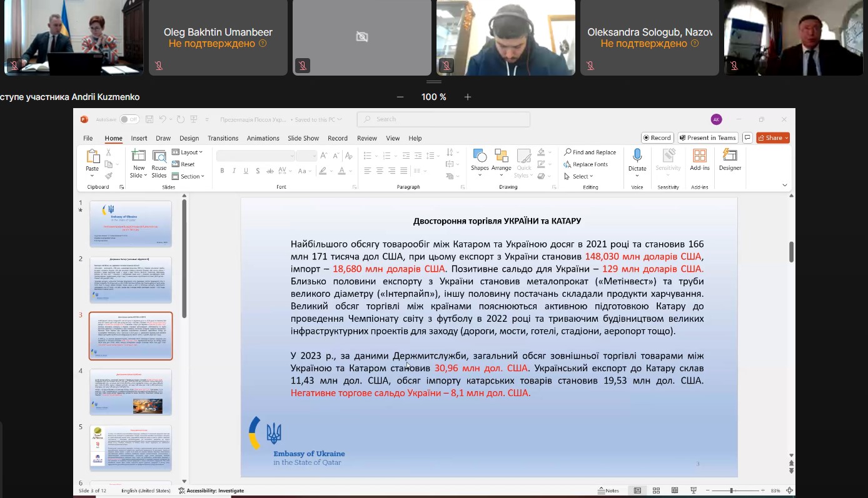Click the Dictate microphone icon
Screen dimensions: 868x498
(x=637, y=156)
